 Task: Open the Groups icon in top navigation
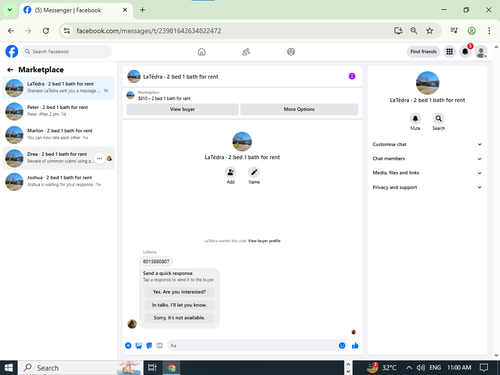click(291, 52)
